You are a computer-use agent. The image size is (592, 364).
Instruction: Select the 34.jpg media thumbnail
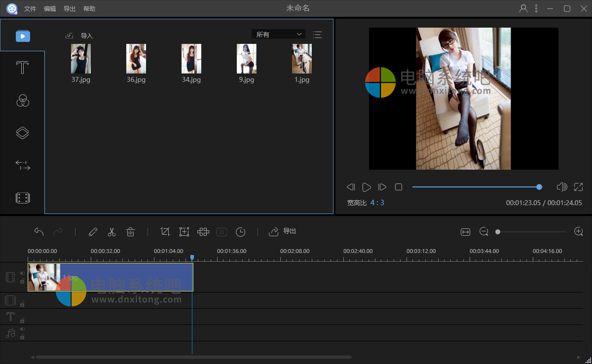(x=191, y=59)
